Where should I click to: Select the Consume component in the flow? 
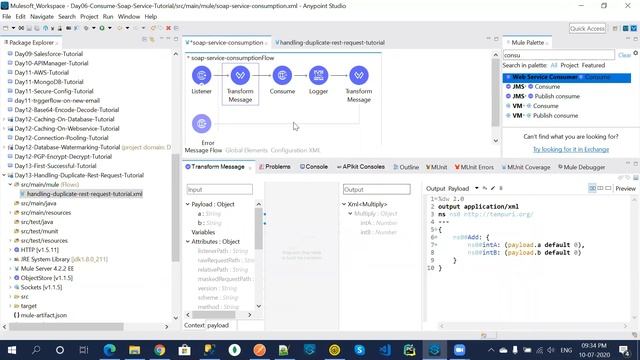pyautogui.click(x=282, y=76)
